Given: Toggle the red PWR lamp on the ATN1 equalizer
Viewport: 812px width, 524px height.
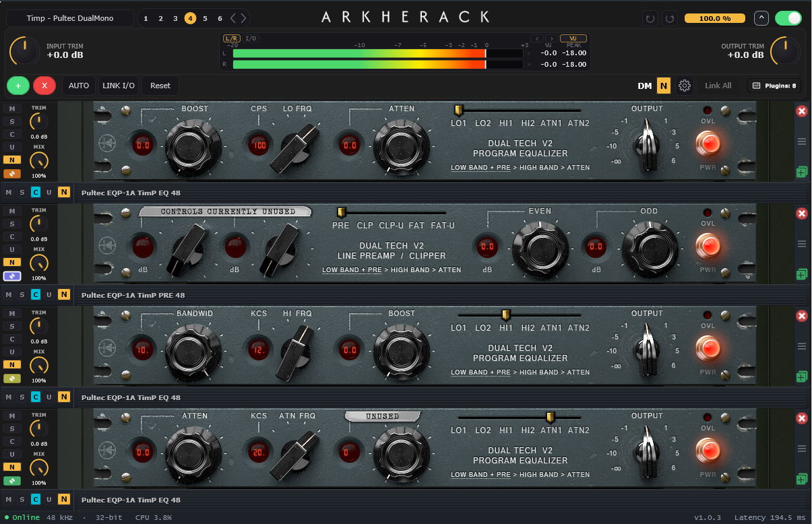Looking at the screenshot, I should click(708, 449).
